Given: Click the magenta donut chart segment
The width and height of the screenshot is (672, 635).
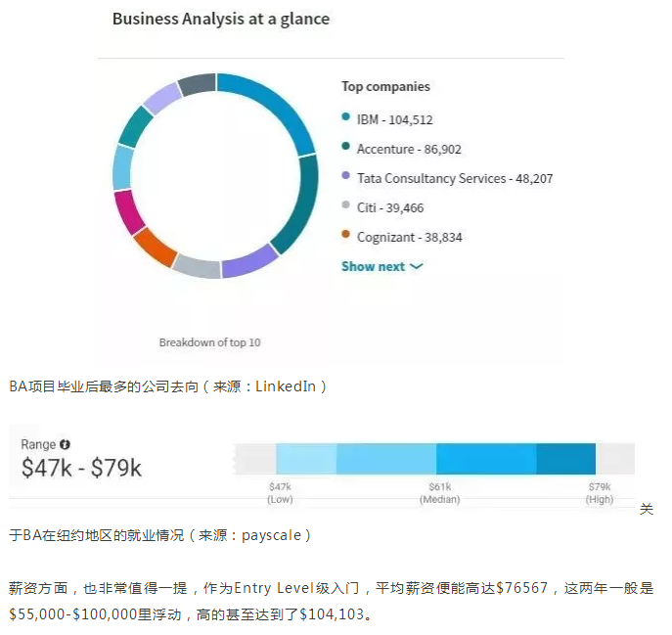Looking at the screenshot, I should (128, 212).
